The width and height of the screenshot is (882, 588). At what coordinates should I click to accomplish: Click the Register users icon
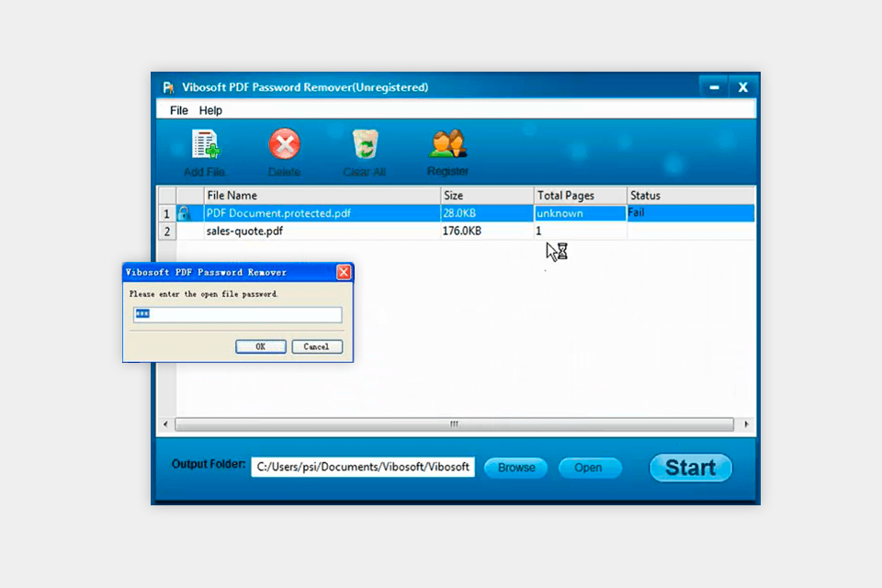(x=447, y=143)
